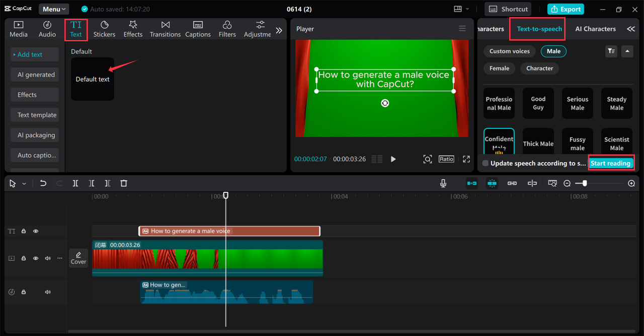Filter voices by Custom voices
The width and height of the screenshot is (644, 336).
pos(510,51)
